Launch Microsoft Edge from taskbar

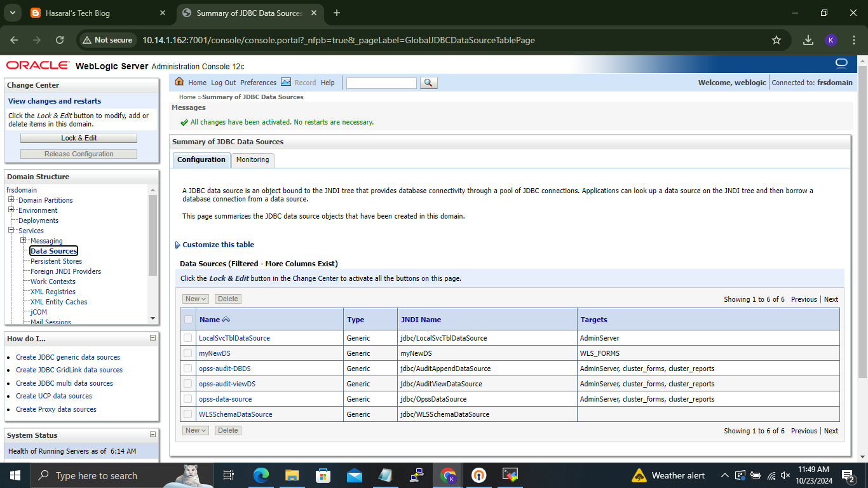[x=261, y=475]
